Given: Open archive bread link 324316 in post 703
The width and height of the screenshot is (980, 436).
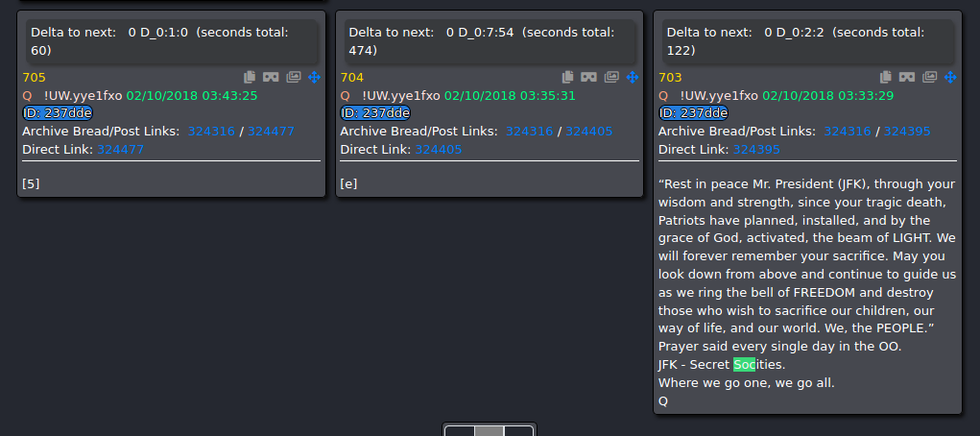Looking at the screenshot, I should [848, 132].
